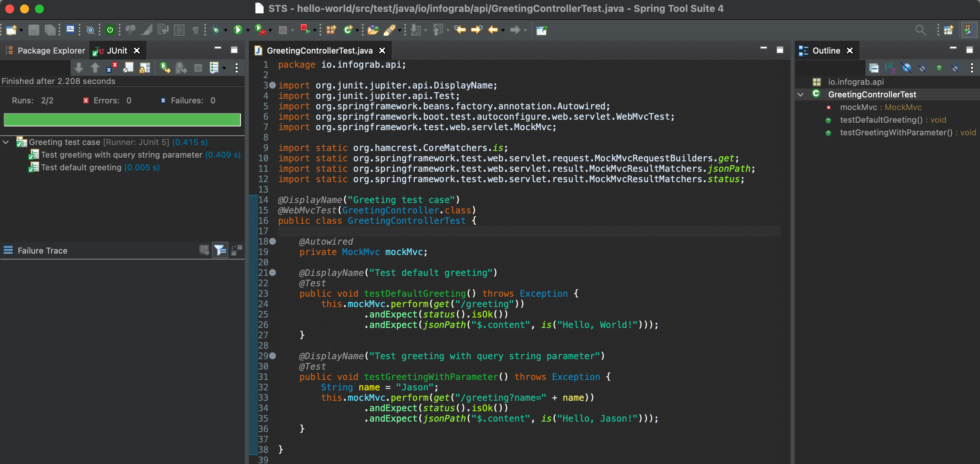Image resolution: width=980 pixels, height=464 pixels.
Task: Select io.infograb.api package in Outline
Action: pyautogui.click(x=849, y=82)
